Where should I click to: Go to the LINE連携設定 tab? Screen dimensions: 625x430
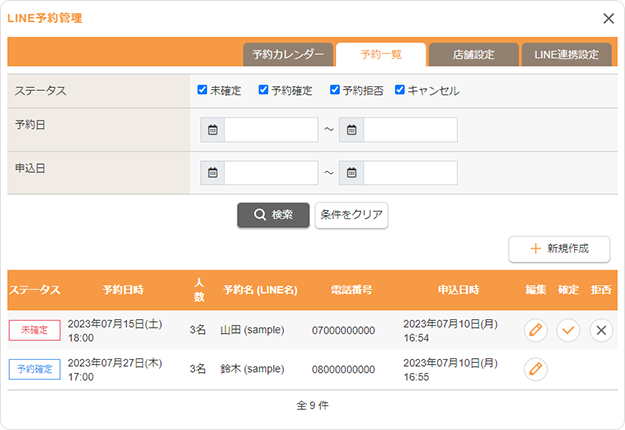tap(566, 55)
